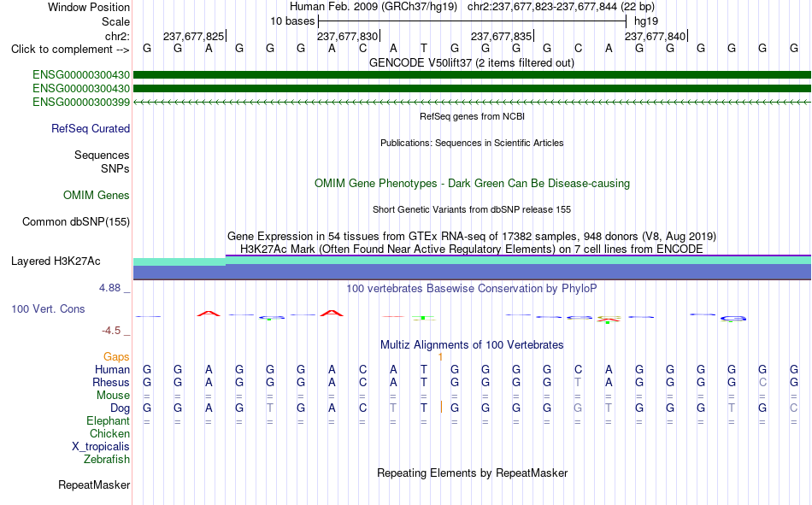Click the hg19 label beside the scale bar
Viewport: 812px width, 505px height.
click(x=646, y=21)
